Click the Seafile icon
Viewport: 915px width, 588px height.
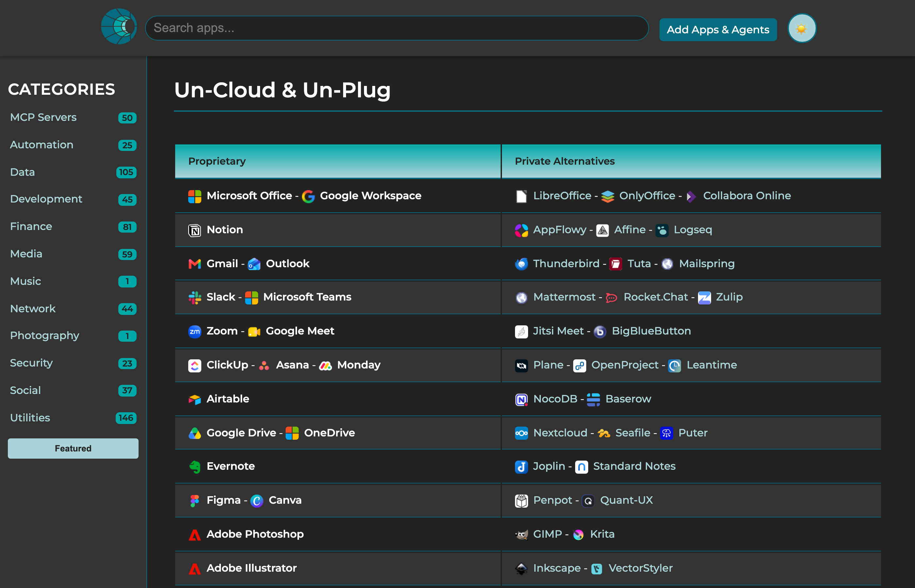[604, 433]
